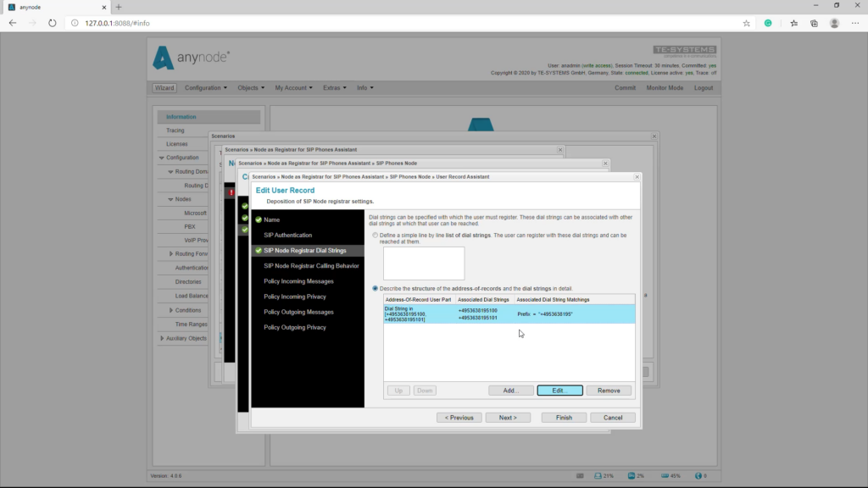
Task: Open browser settings ellipsis menu
Action: click(x=855, y=23)
